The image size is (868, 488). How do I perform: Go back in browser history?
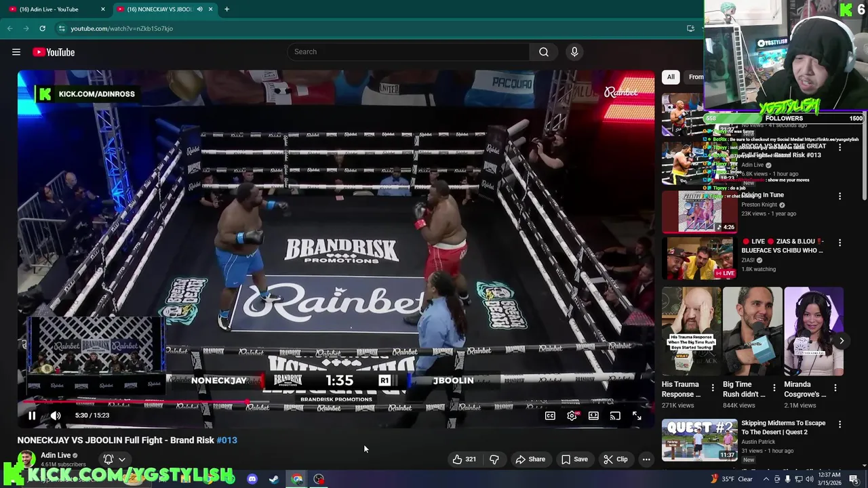pos(9,28)
